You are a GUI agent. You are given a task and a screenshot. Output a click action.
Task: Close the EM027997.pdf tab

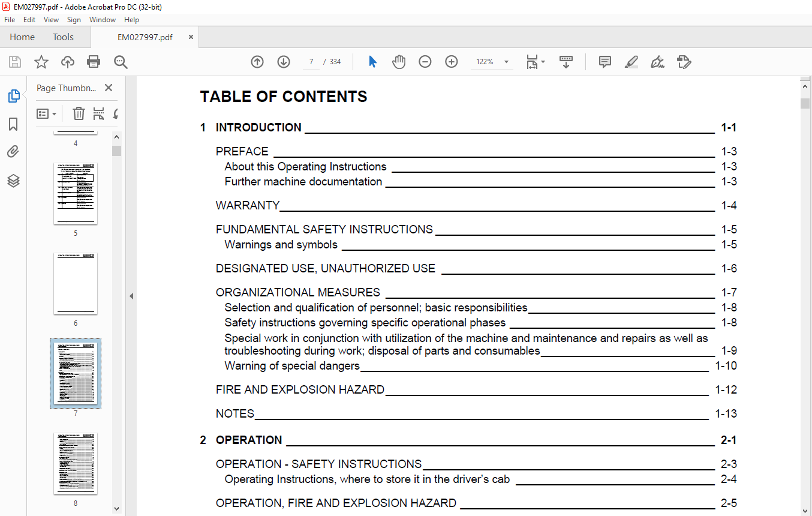191,37
